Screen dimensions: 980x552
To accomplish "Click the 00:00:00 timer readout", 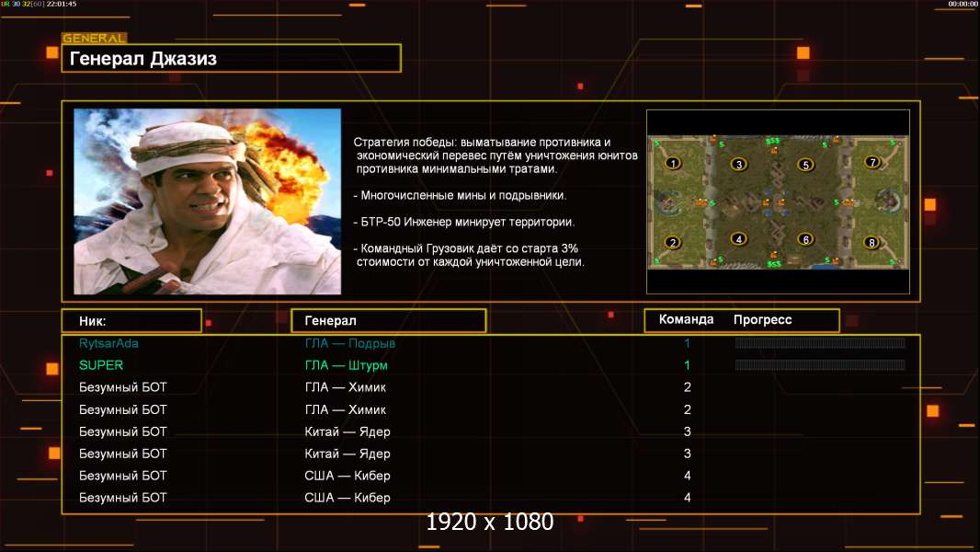I will 963,4.
